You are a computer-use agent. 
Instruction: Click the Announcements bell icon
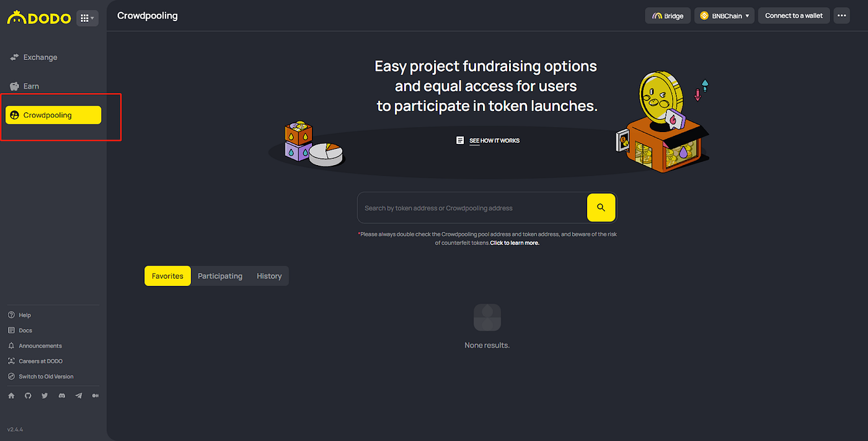[11, 345]
